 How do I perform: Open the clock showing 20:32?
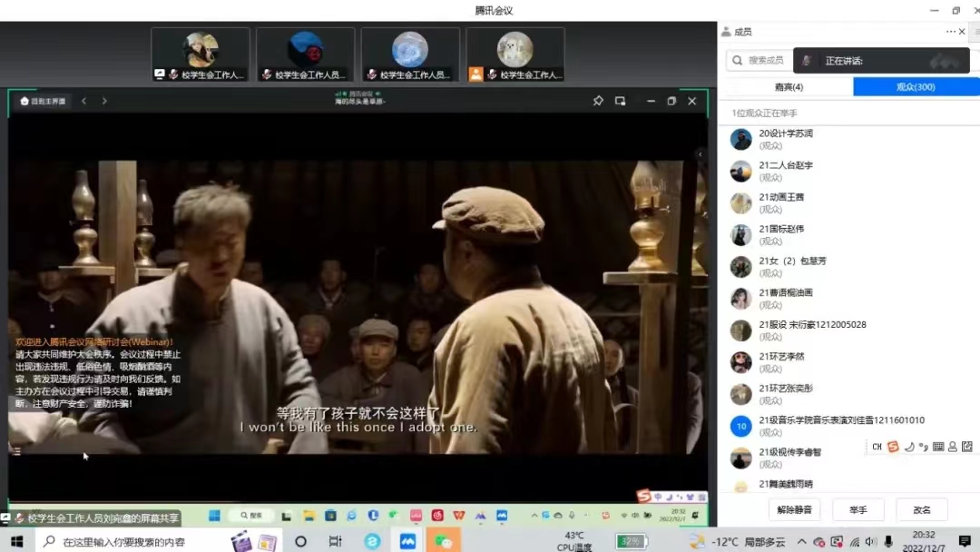(924, 541)
